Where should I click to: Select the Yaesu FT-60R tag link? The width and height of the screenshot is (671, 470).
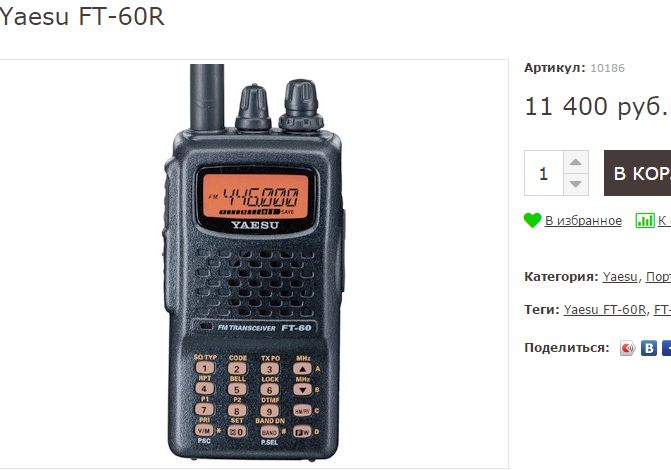pyautogui.click(x=604, y=309)
